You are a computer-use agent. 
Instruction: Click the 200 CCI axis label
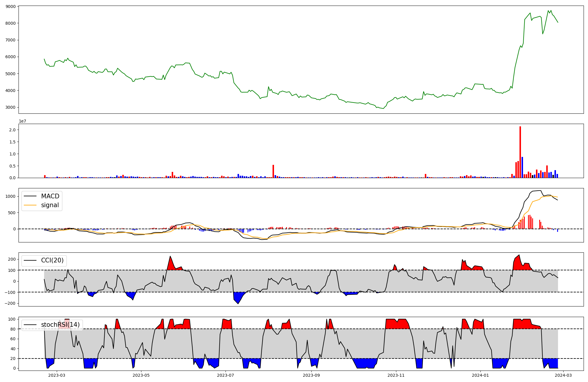[x=12, y=259]
